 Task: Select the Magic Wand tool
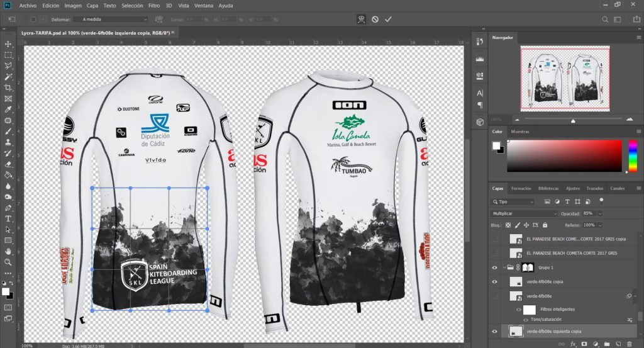(8, 77)
